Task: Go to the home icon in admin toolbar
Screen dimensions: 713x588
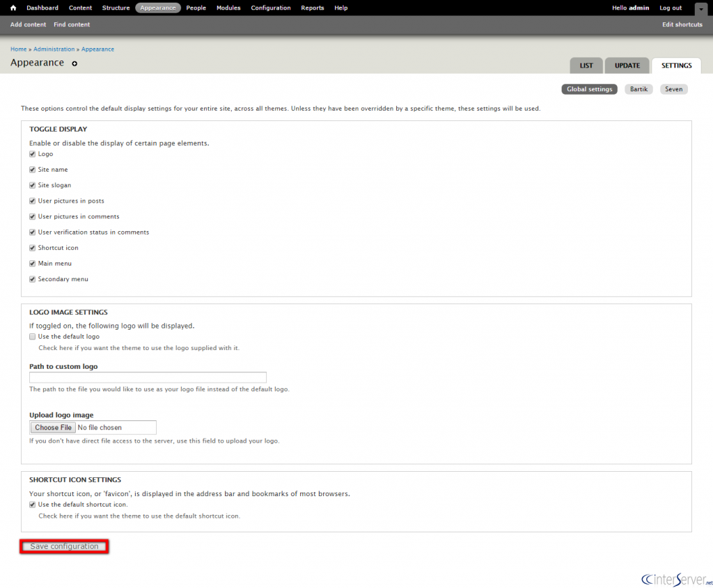Action: point(13,8)
